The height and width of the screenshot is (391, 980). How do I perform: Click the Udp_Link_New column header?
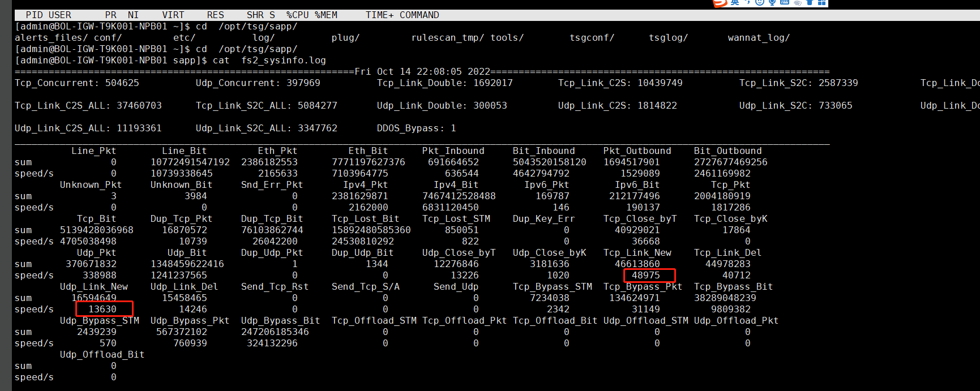(x=94, y=287)
